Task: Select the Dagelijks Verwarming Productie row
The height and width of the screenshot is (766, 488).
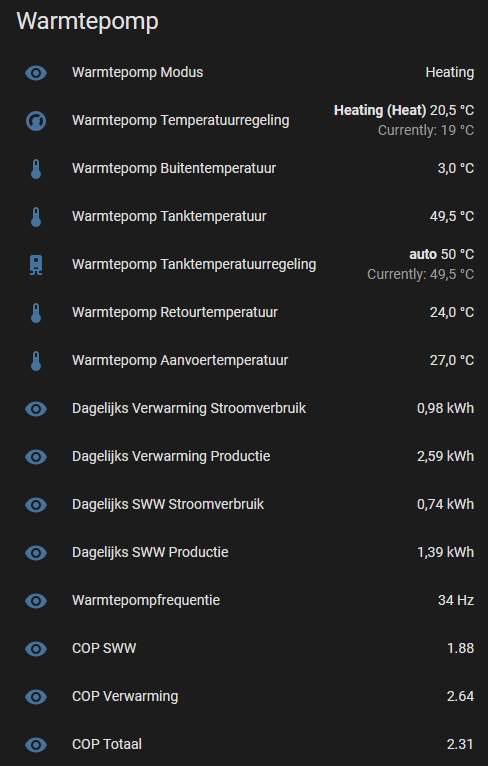Action: 244,456
